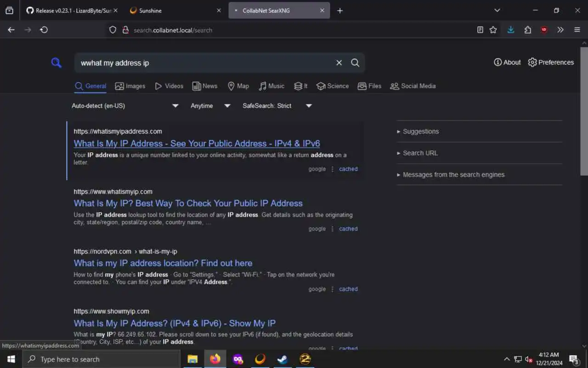Click the search query input field
This screenshot has width=588, height=368.
coord(204,63)
